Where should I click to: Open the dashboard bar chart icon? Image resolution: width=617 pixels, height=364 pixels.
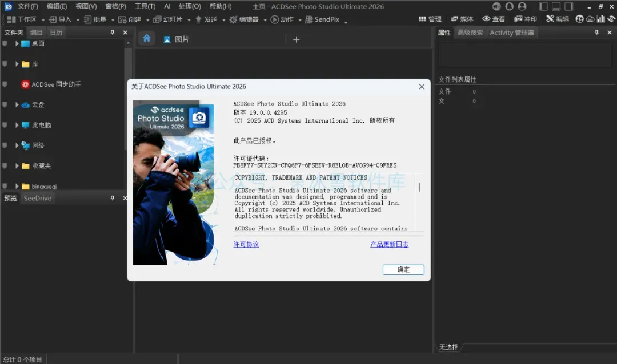pyautogui.click(x=600, y=19)
